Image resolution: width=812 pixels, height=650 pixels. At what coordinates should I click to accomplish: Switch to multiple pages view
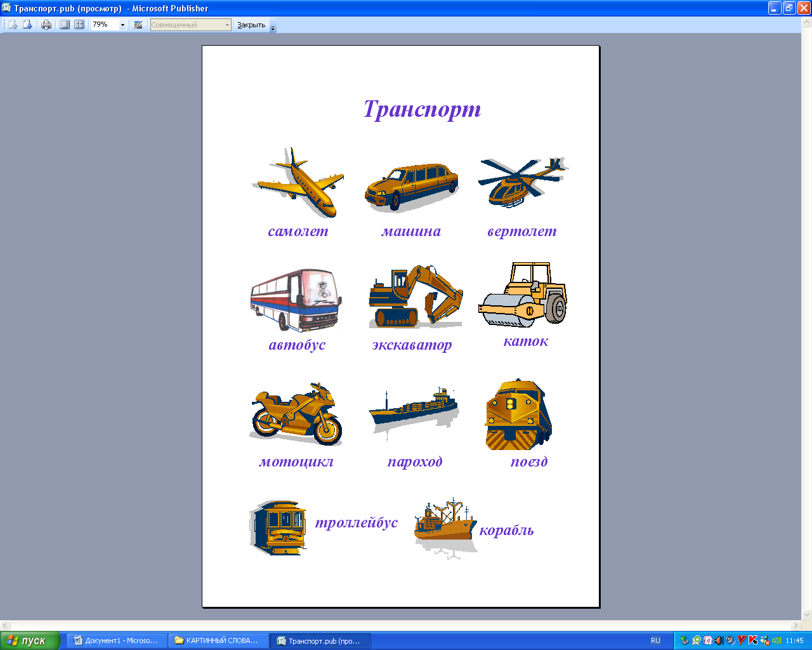tap(79, 25)
